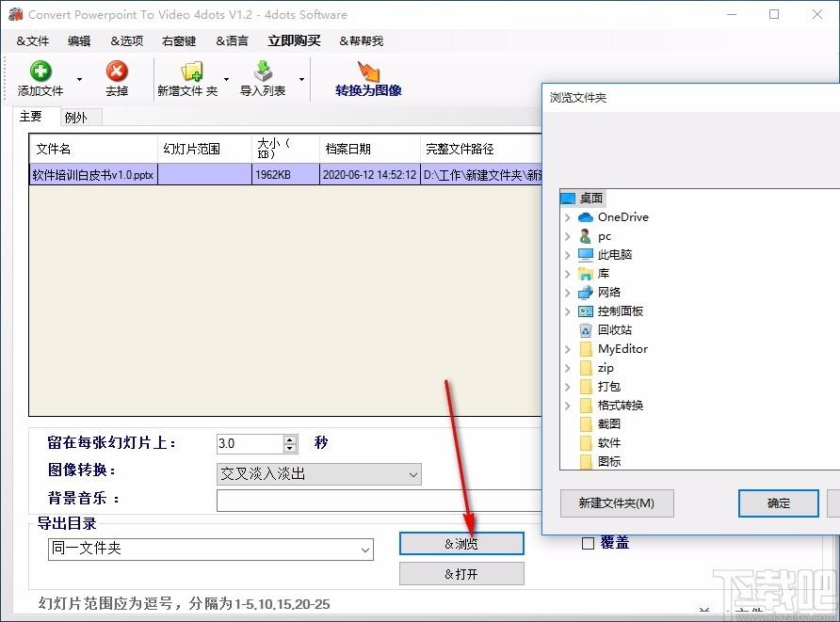840x622 pixels.
Task: Increase the seconds-per-slide spinner value
Action: pyautogui.click(x=290, y=439)
